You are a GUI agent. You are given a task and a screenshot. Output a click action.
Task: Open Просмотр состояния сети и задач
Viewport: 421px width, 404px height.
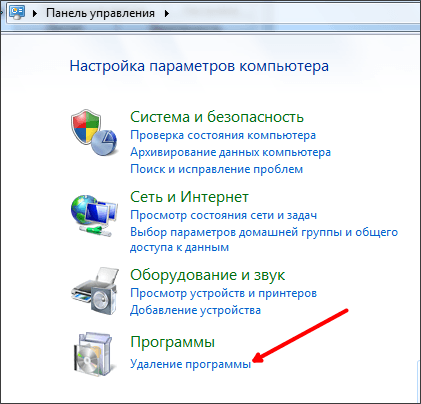pyautogui.click(x=223, y=215)
